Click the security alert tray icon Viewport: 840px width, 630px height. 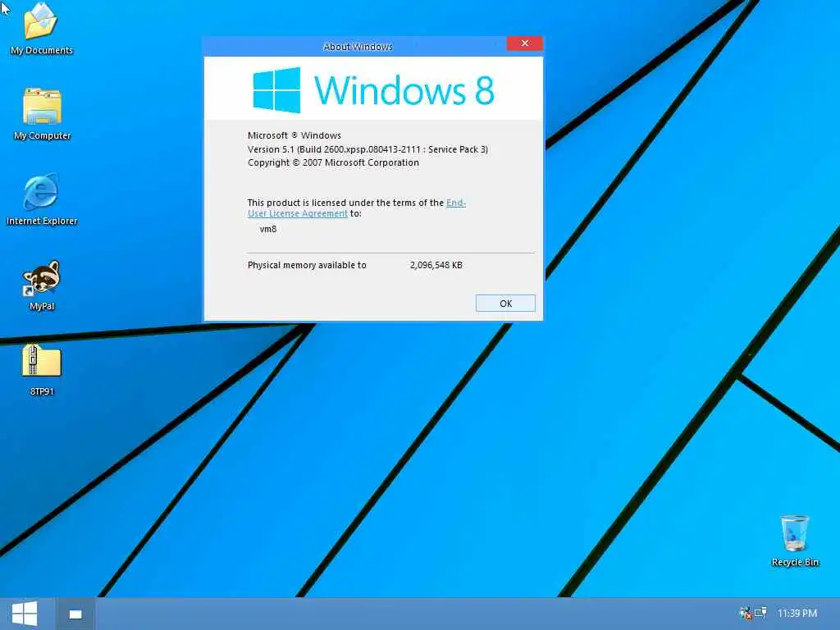click(745, 613)
